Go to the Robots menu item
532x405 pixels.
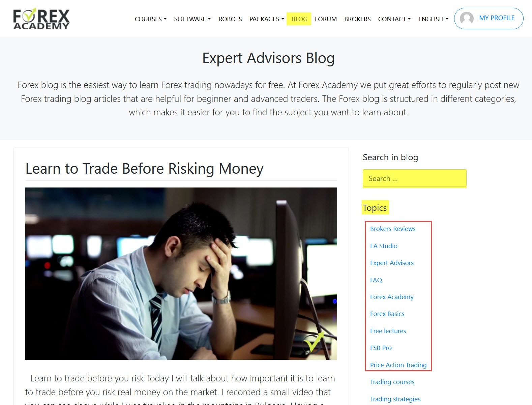(230, 19)
